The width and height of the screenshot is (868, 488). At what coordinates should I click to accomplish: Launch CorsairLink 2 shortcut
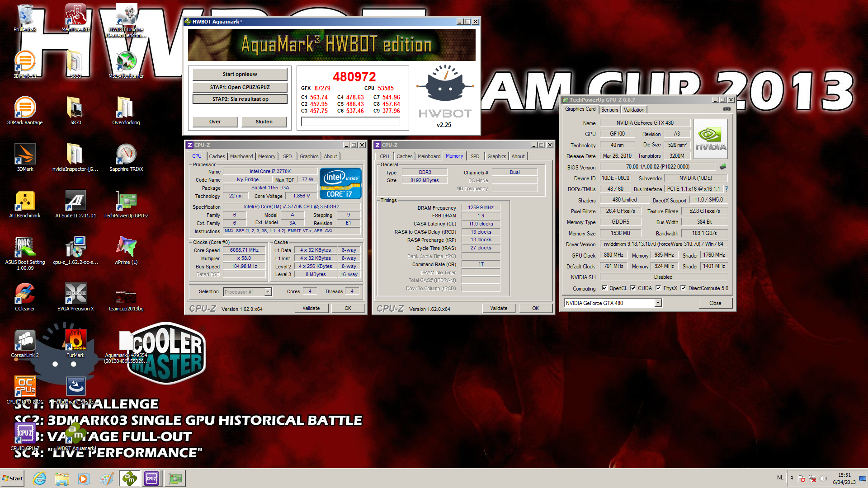[25, 343]
